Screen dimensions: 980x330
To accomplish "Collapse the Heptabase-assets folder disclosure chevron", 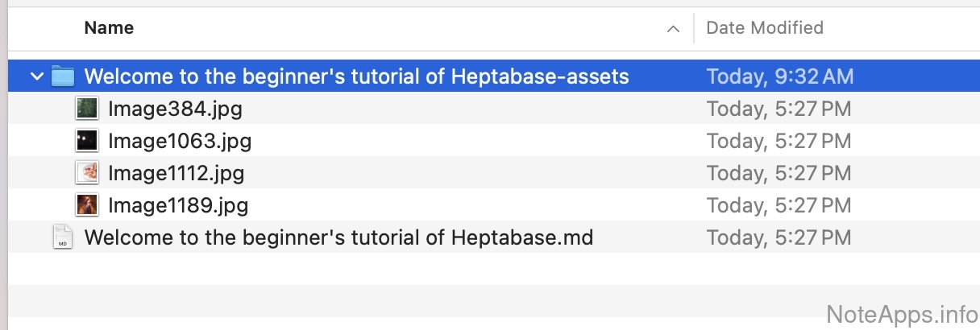I will tap(36, 76).
